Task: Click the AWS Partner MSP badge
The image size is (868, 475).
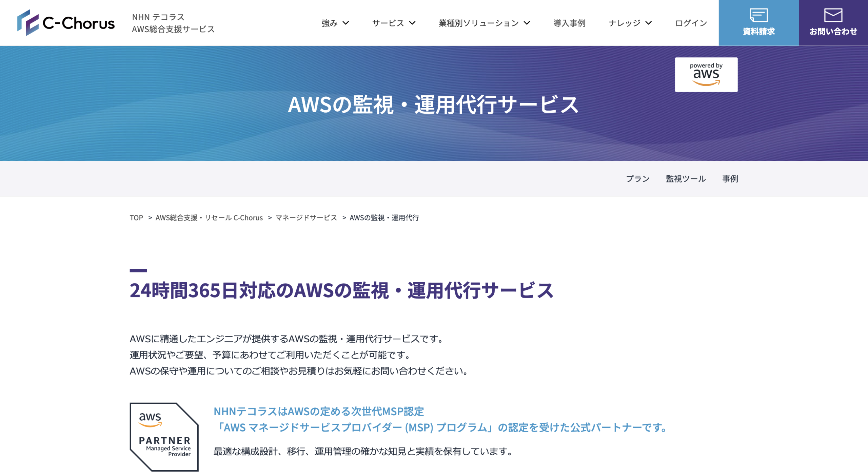Action: point(164,437)
